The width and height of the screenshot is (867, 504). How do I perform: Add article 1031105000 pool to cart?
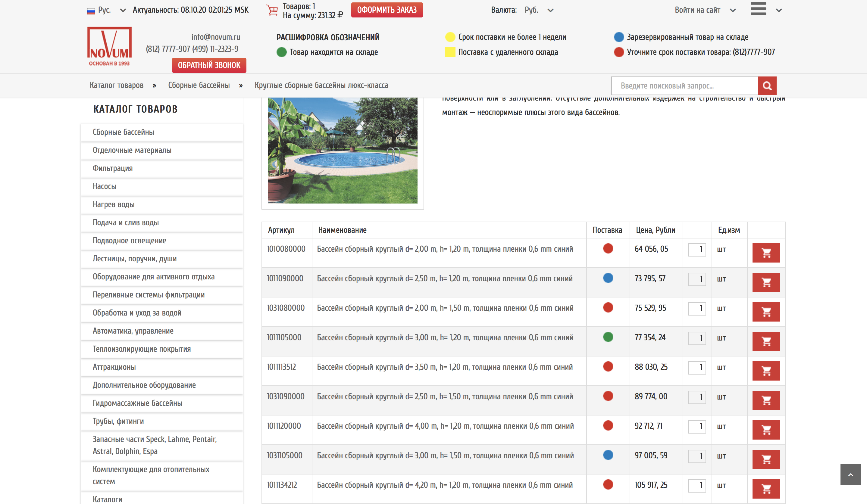pyautogui.click(x=766, y=459)
